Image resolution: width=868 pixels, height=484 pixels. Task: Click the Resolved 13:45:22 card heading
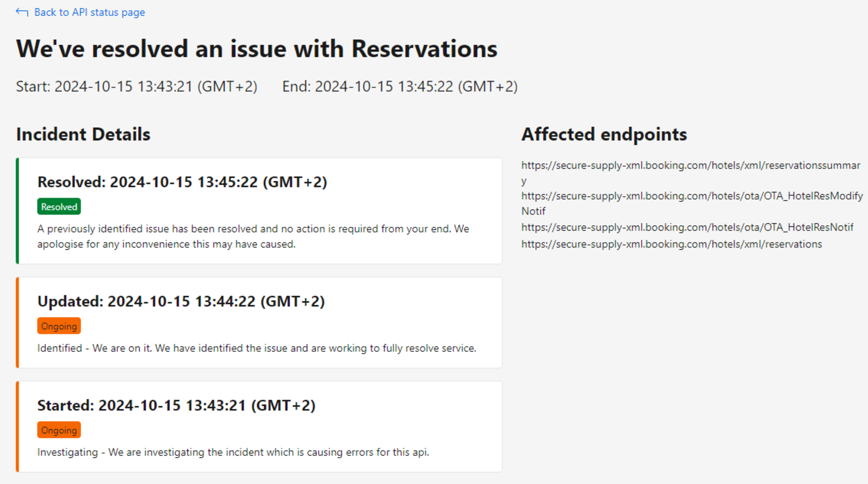tap(182, 182)
